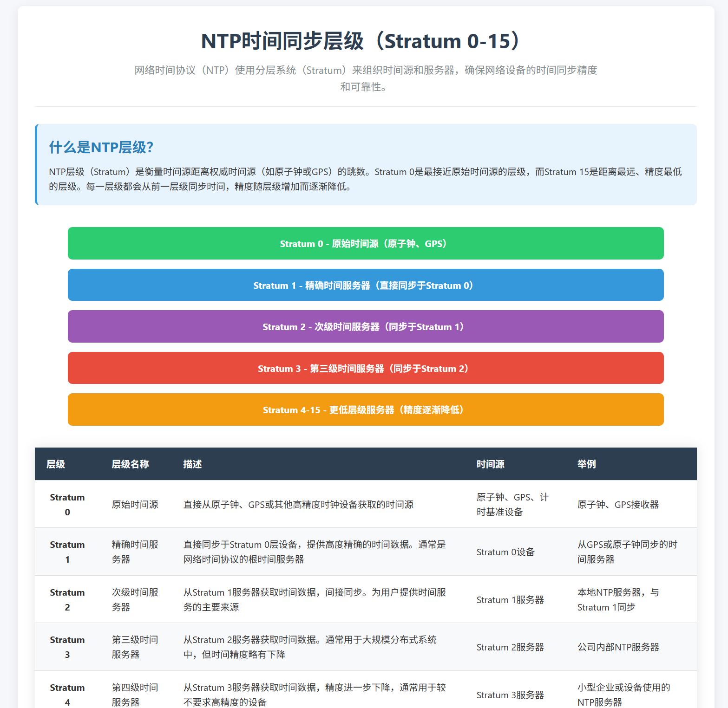Screen dimensions: 728x708
Task: Click the intro paragraph about NTP层级(Stratum)
Action: click(366, 179)
